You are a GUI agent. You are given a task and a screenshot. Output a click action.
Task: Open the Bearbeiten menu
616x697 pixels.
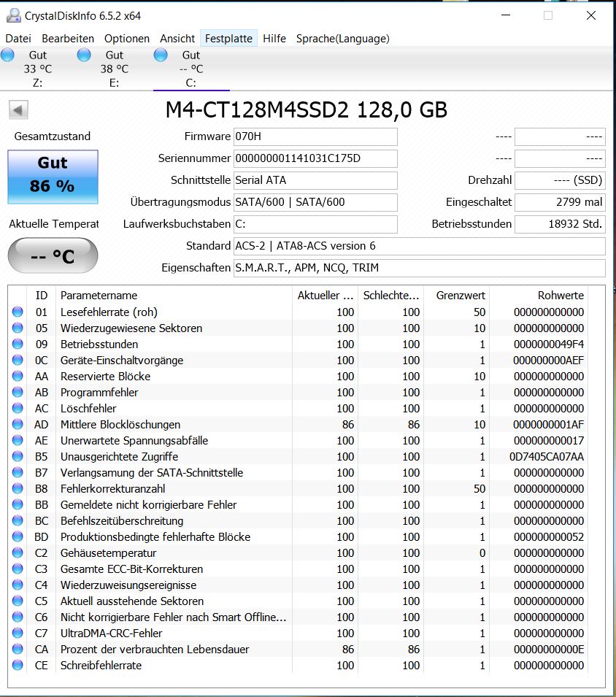pos(68,39)
